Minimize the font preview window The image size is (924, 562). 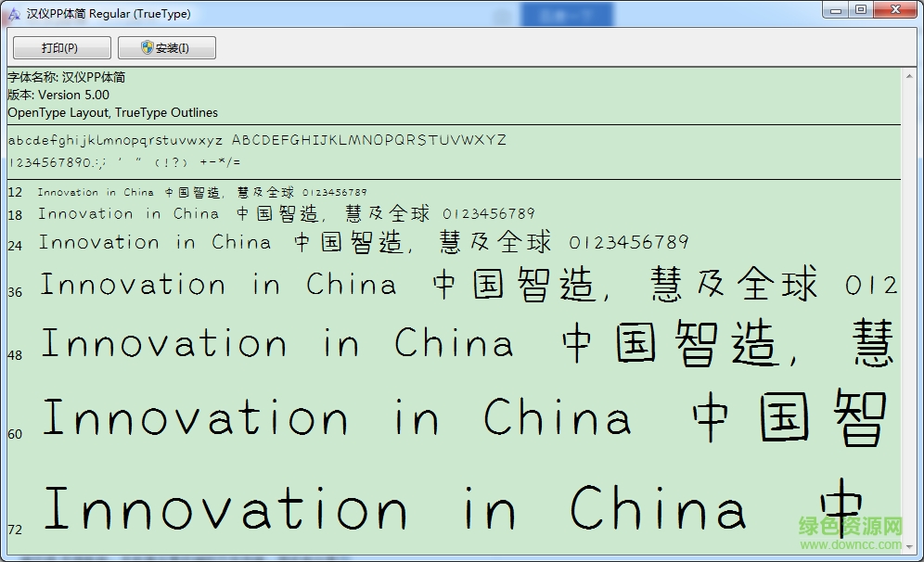tap(834, 9)
